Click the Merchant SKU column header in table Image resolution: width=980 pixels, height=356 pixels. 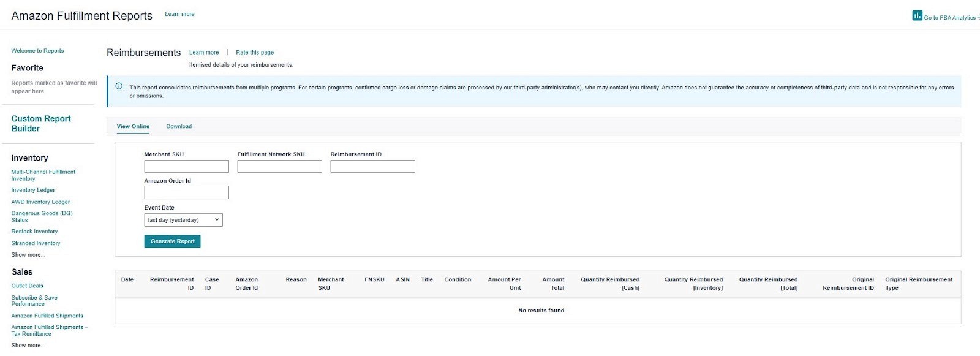pos(331,284)
